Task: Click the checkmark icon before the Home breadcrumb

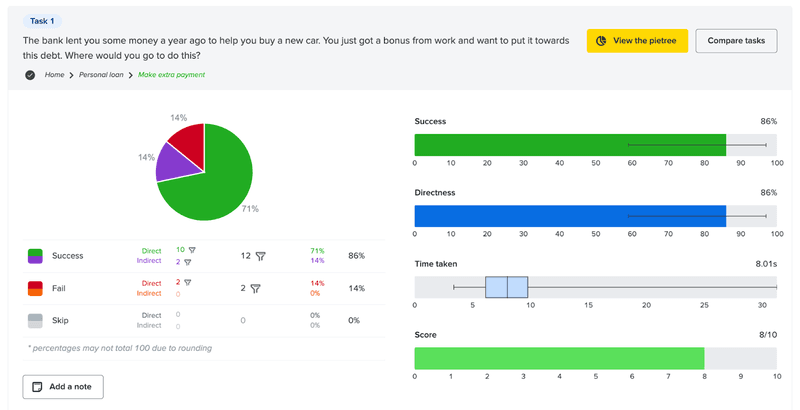Action: coord(31,75)
